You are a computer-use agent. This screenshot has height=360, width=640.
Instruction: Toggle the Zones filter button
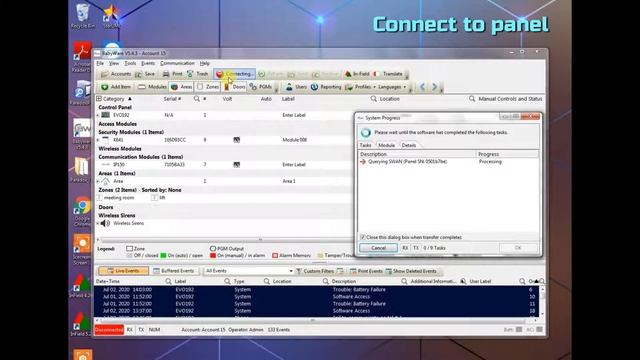pyautogui.click(x=208, y=87)
